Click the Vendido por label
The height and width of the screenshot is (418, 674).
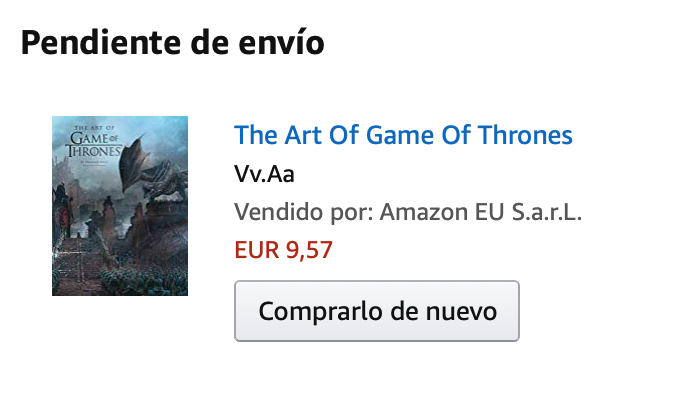pos(304,212)
